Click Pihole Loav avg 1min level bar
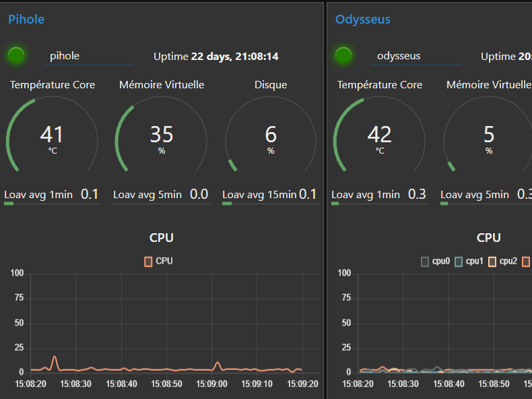 tap(53, 204)
